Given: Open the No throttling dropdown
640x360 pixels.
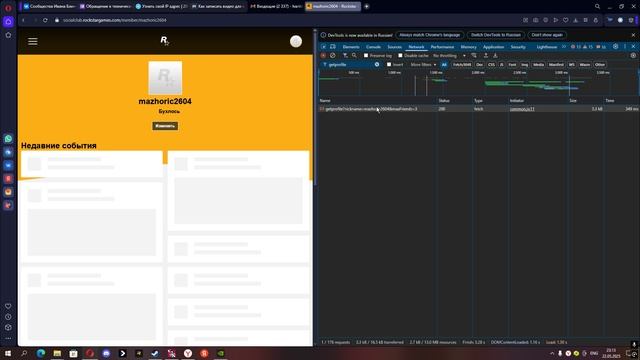Looking at the screenshot, I should 449,56.
